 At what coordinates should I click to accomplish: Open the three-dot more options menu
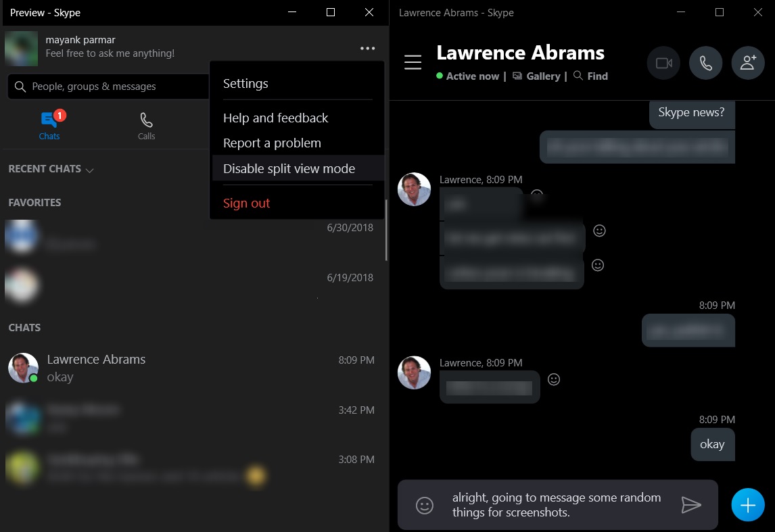click(x=367, y=49)
